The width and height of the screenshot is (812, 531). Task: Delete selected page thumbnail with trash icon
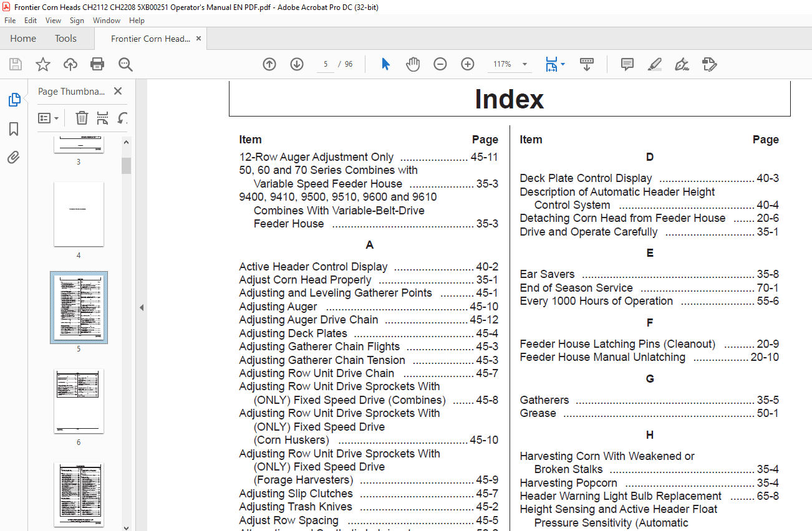(x=82, y=118)
